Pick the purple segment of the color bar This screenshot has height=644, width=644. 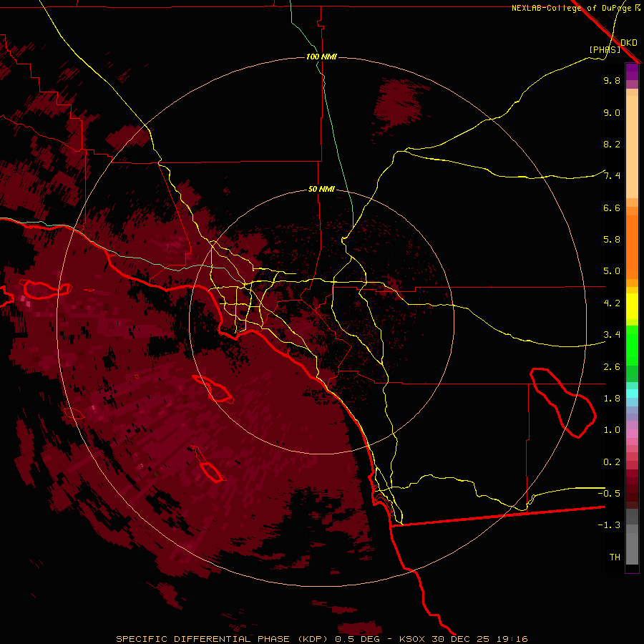(x=632, y=72)
